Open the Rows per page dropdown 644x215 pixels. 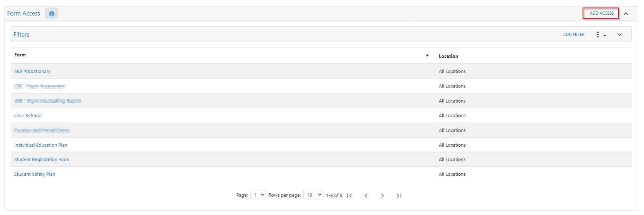click(x=313, y=195)
